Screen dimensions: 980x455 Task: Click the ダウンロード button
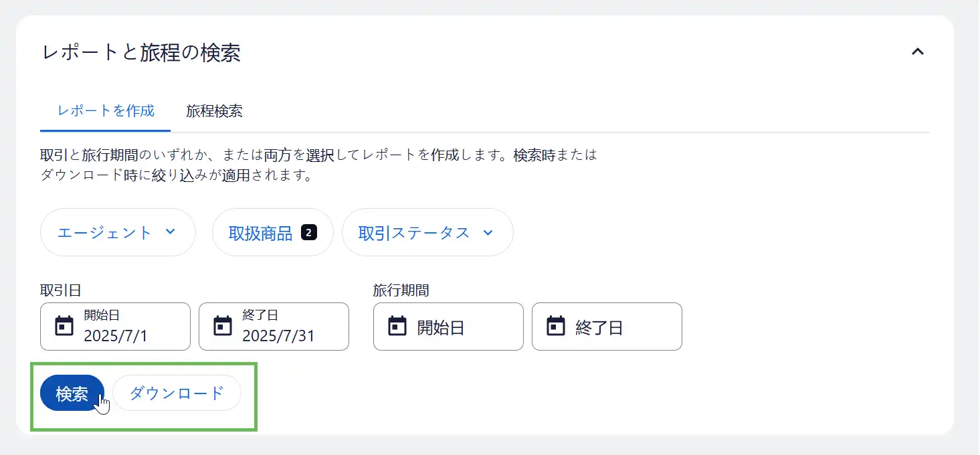pyautogui.click(x=177, y=393)
